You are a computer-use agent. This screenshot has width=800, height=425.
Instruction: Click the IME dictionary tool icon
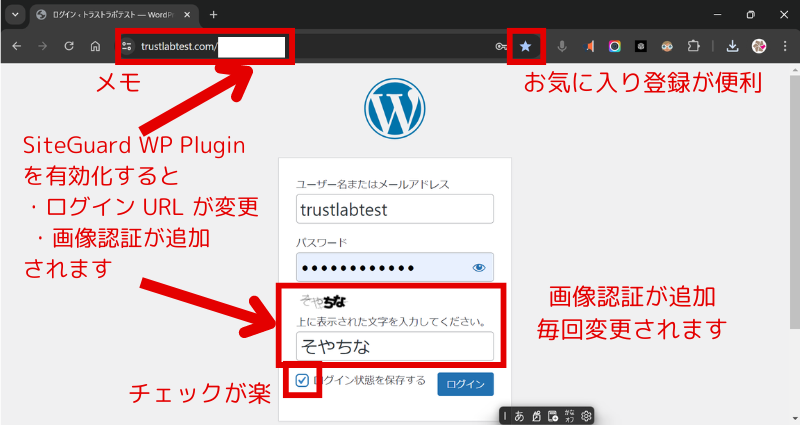pyautogui.click(x=553, y=416)
